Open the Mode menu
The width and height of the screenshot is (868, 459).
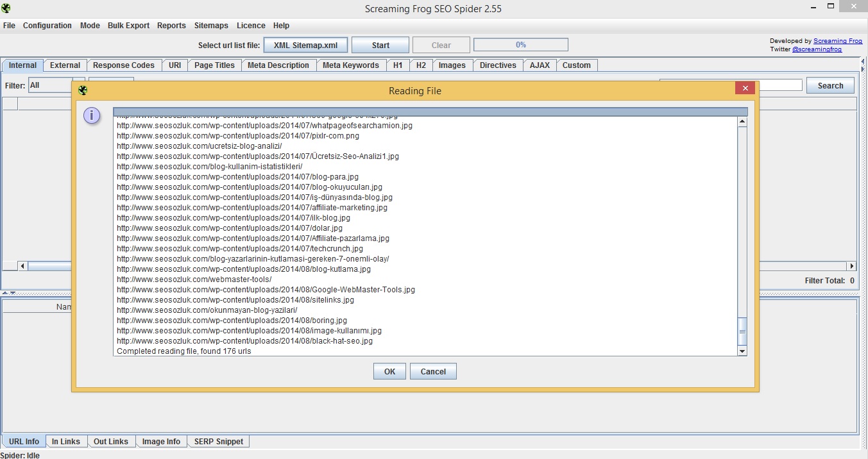tap(90, 26)
